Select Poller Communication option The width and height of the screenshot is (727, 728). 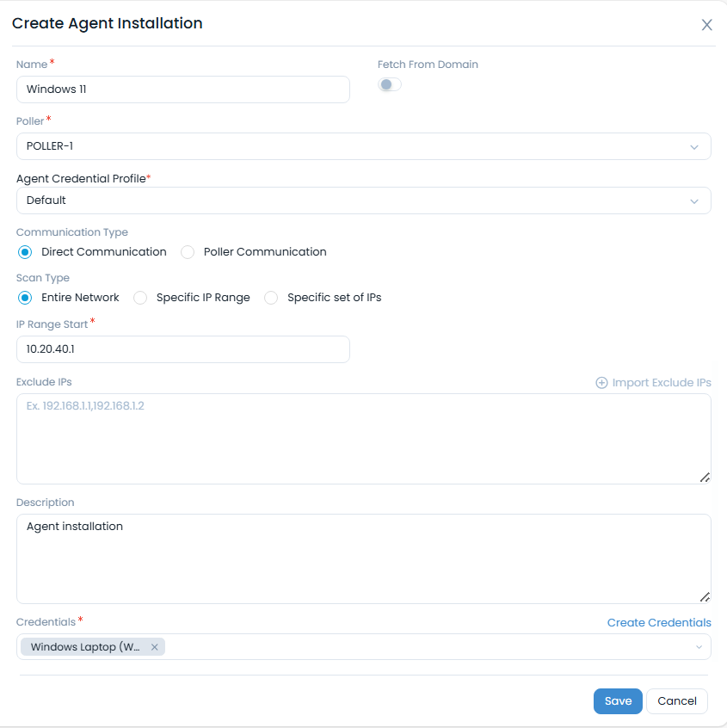[x=188, y=251]
